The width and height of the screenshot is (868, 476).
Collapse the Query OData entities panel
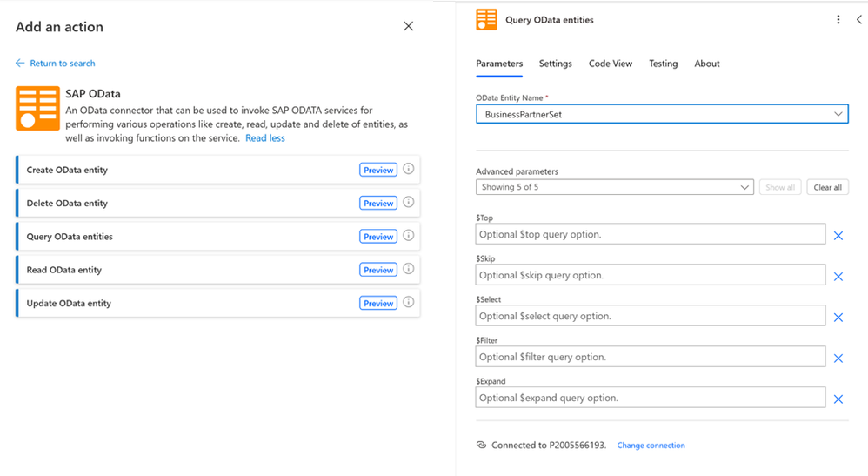pos(859,20)
